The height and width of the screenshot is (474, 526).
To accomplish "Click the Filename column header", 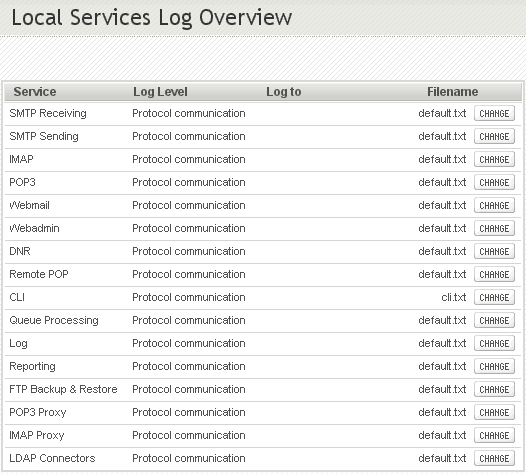I will tap(453, 92).
